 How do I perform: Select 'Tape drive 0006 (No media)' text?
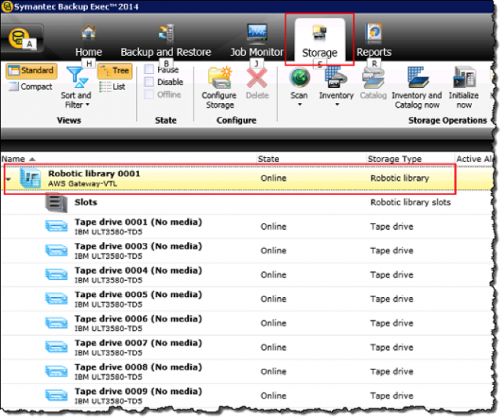pos(138,318)
